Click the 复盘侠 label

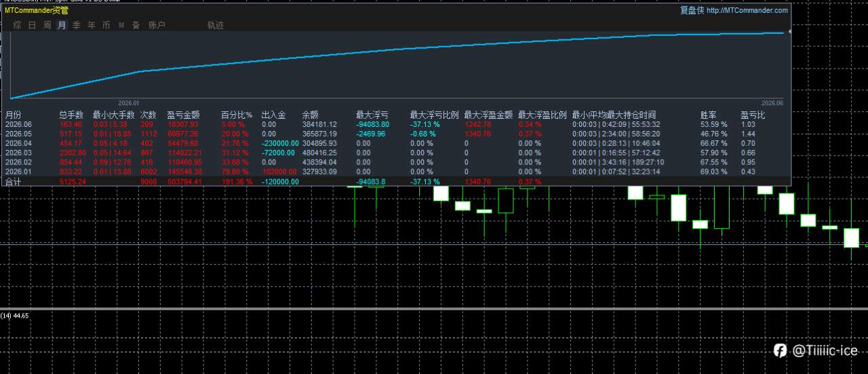(x=692, y=10)
